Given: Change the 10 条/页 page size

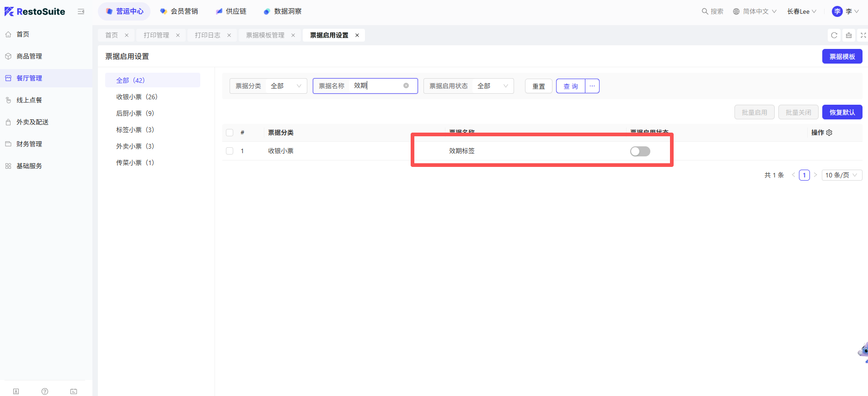Looking at the screenshot, I should (x=841, y=175).
